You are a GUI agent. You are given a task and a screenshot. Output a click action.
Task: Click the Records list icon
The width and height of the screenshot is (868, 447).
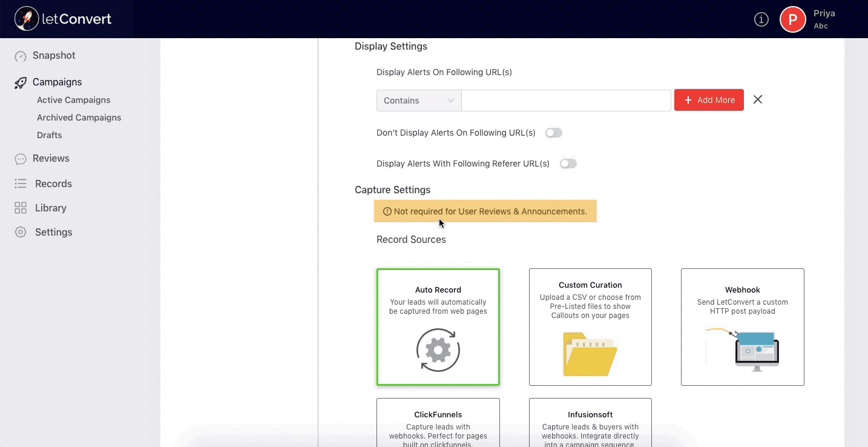[x=21, y=184]
